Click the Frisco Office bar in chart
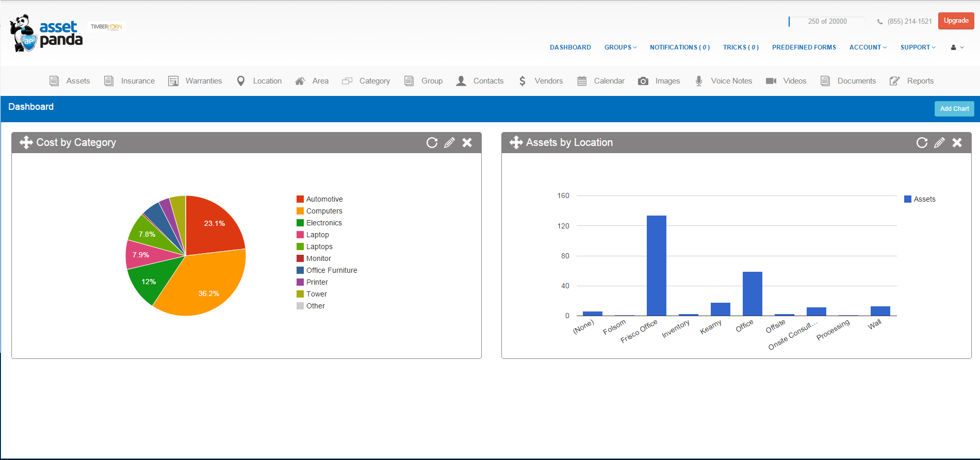980x460 pixels. pyautogui.click(x=656, y=265)
